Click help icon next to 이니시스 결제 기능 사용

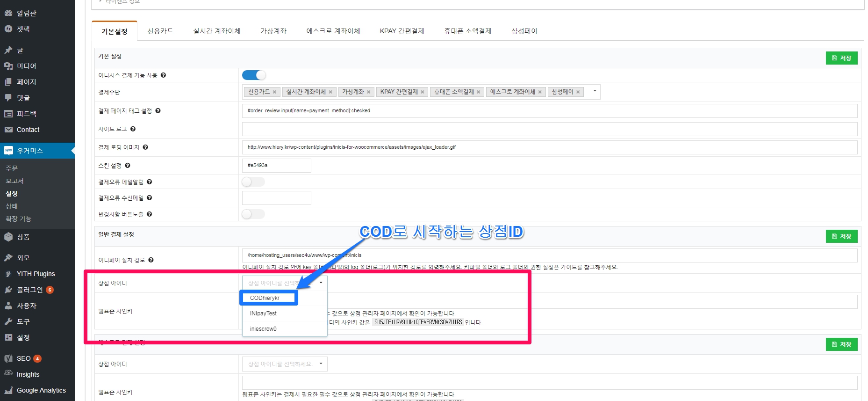163,75
